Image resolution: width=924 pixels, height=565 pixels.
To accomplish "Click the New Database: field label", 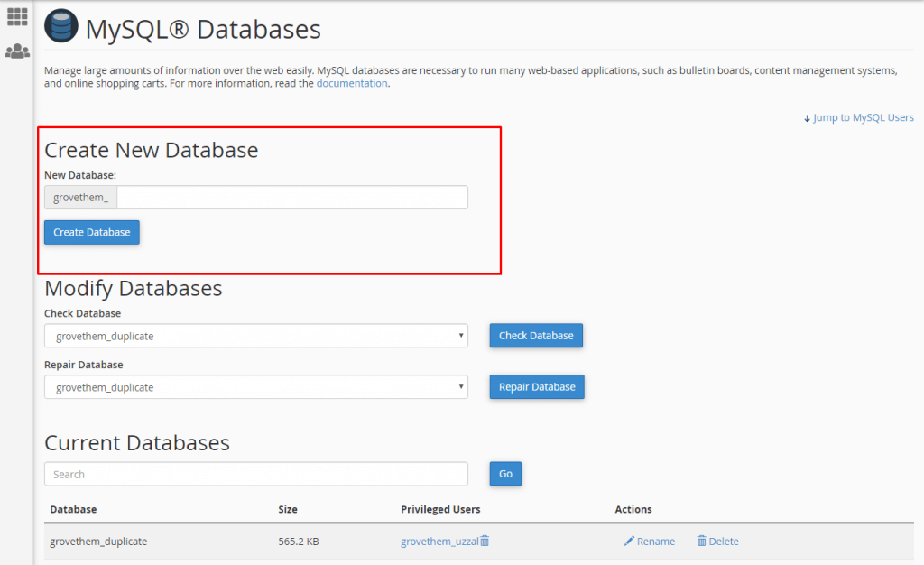I will [x=80, y=175].
